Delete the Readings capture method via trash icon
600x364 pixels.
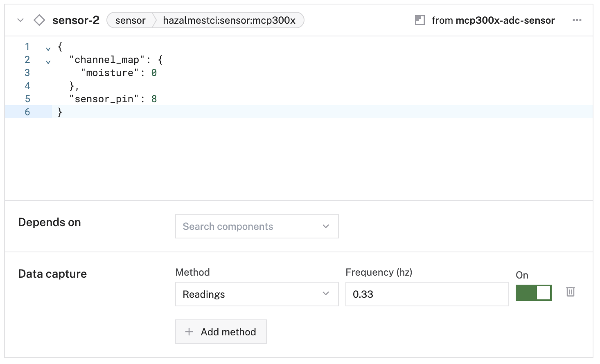(x=570, y=292)
